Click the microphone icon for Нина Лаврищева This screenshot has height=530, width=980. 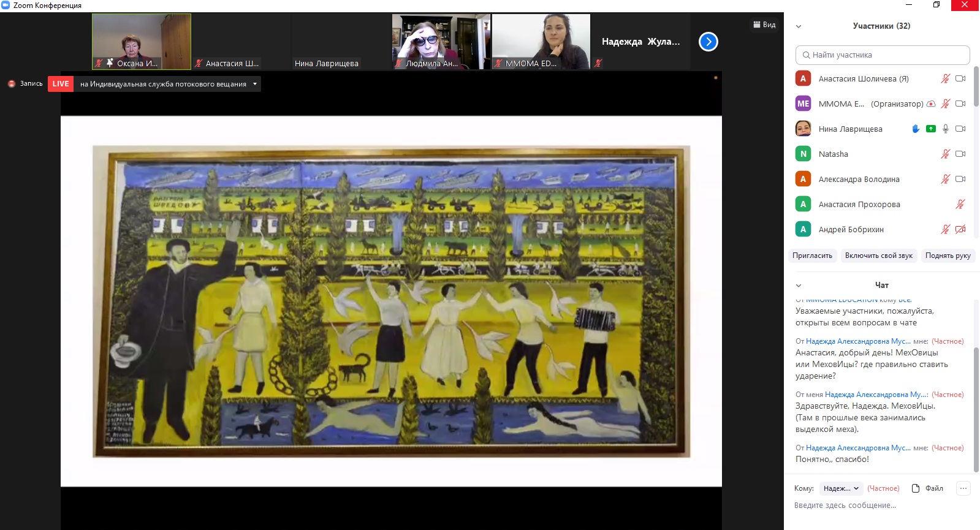click(x=945, y=129)
